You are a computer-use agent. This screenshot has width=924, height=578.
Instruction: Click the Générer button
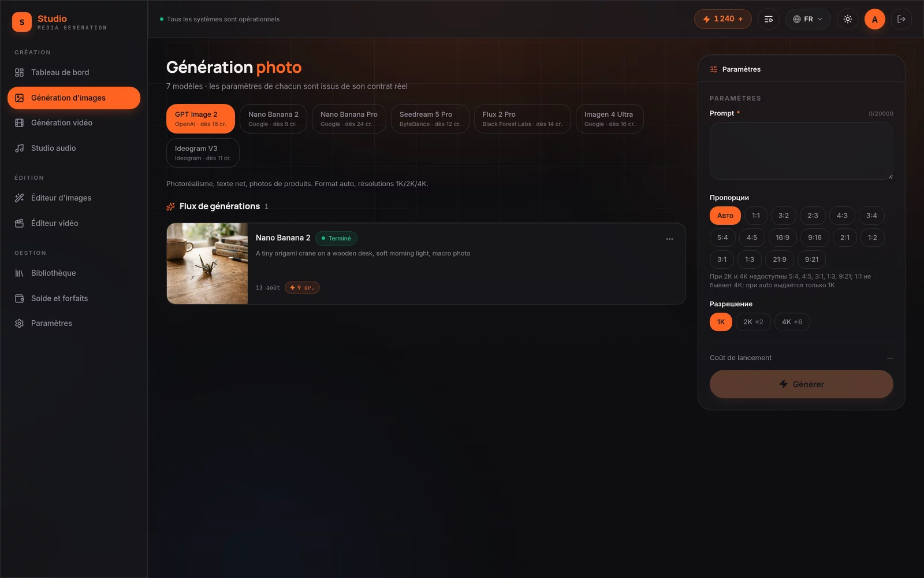coord(801,384)
